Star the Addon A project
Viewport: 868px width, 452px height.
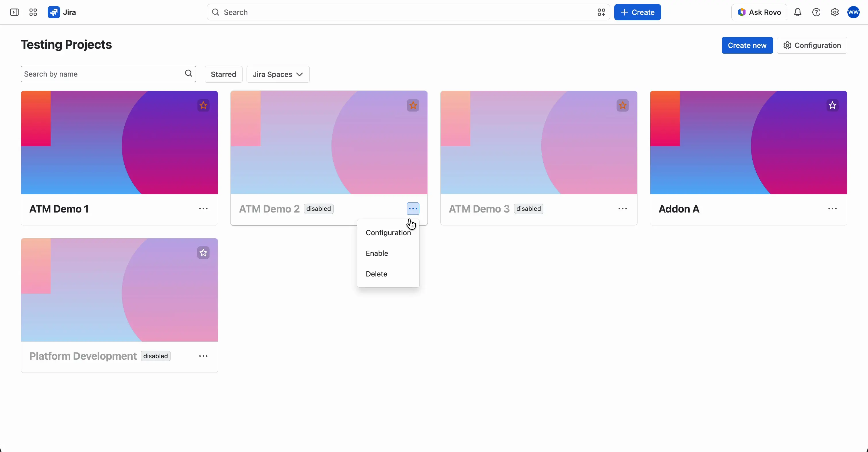click(832, 105)
